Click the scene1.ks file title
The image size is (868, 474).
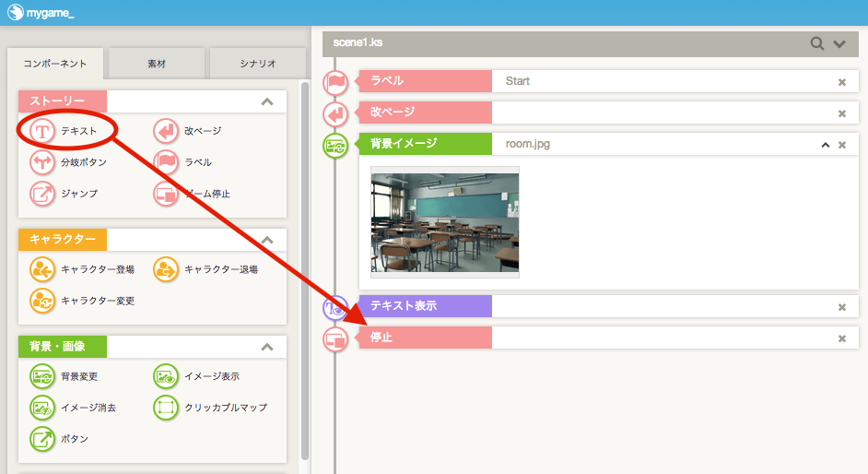tap(358, 42)
